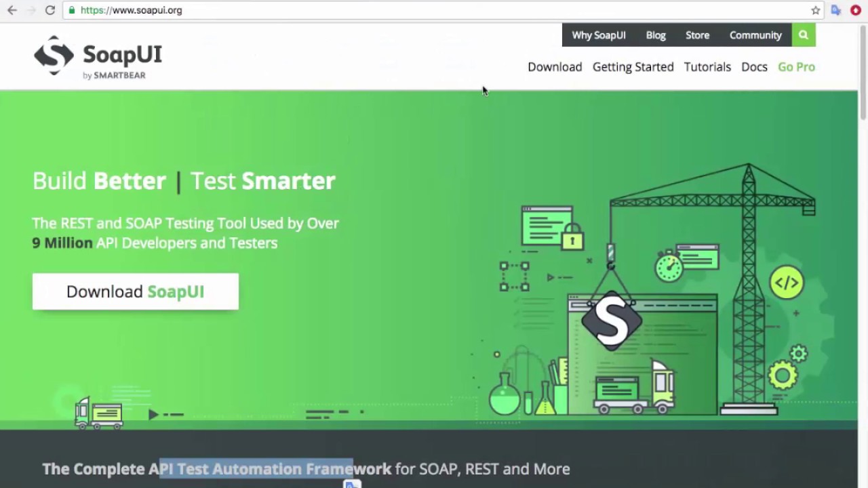Open the Google Translate extension icon
Image resolution: width=868 pixels, height=488 pixels.
click(836, 10)
